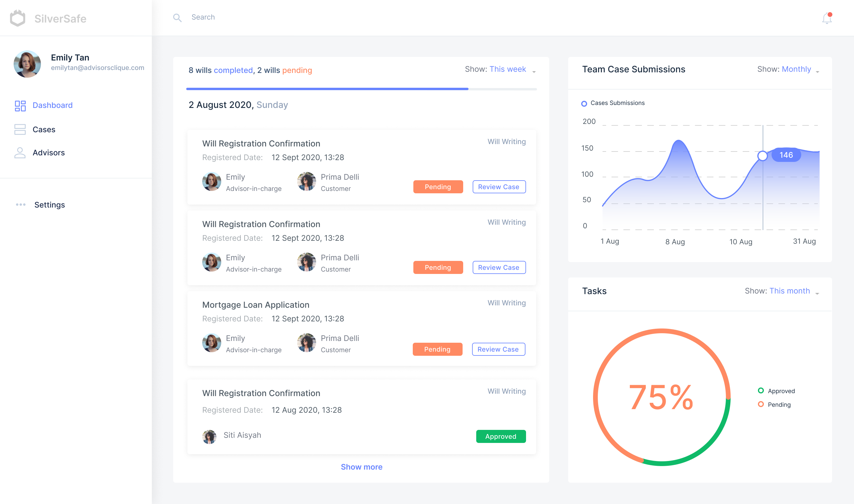Click Pending badge on Mortgage Loan Application
The height and width of the screenshot is (504, 854).
coord(438,349)
